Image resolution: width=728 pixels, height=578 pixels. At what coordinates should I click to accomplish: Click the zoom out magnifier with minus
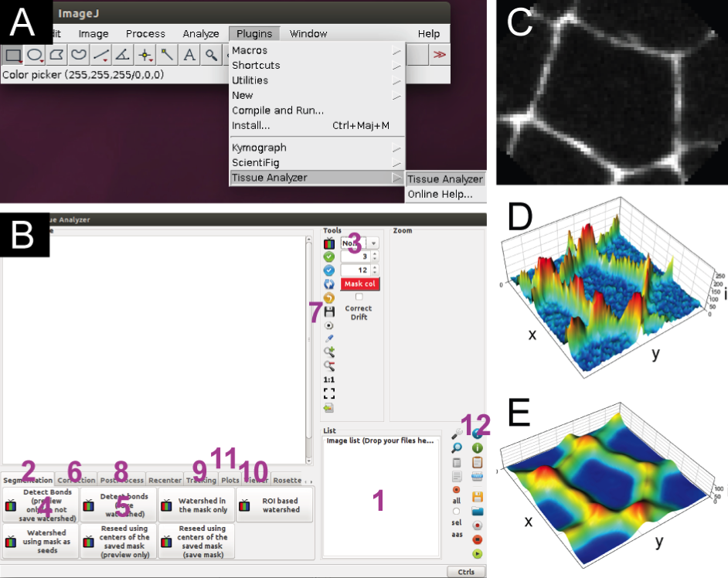pyautogui.click(x=329, y=365)
